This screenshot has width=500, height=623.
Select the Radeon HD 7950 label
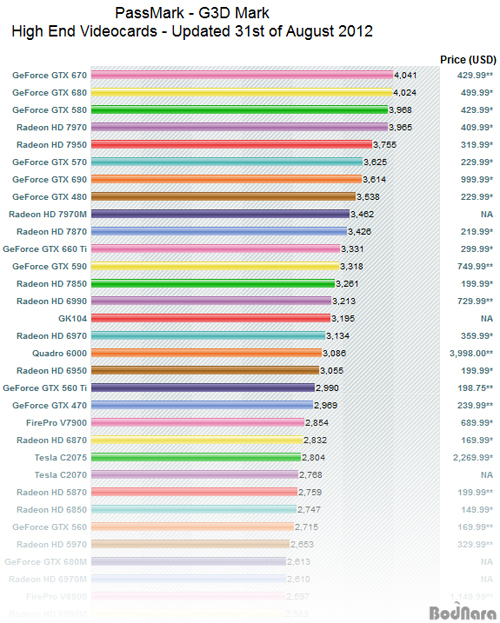pos(51,145)
